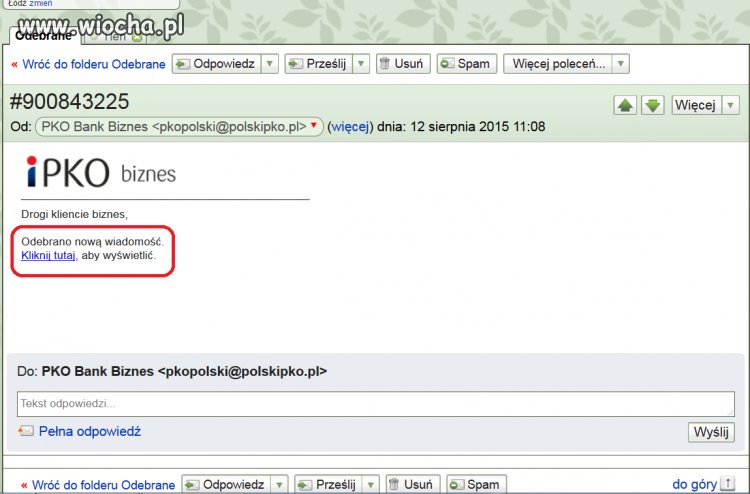Mark as spam with top Spam button
Viewport: 750px width, 494px height.
[x=467, y=64]
